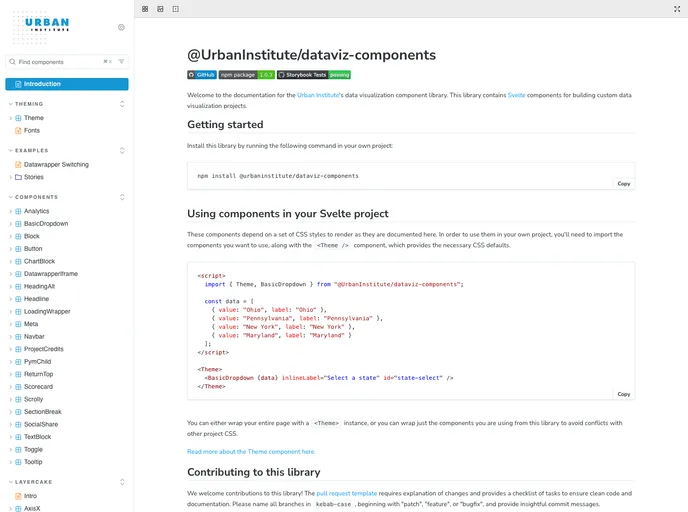The width and height of the screenshot is (688, 512).
Task: Open the SectionBreak component
Action: coord(43,412)
